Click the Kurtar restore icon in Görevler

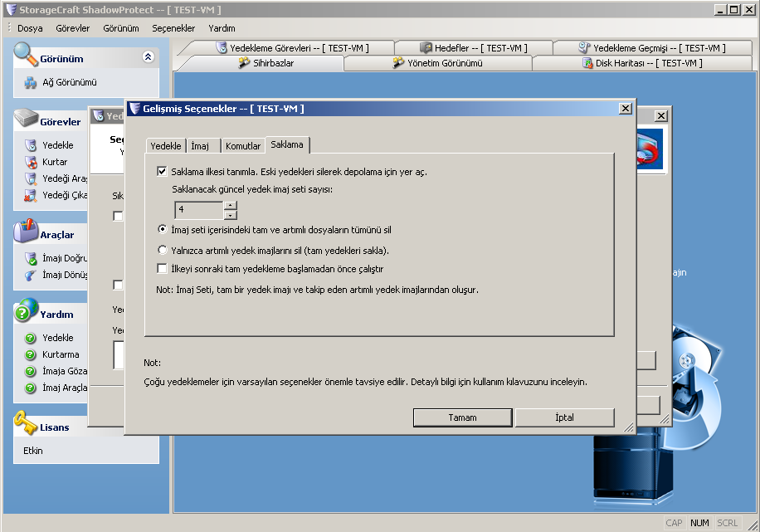click(x=31, y=162)
